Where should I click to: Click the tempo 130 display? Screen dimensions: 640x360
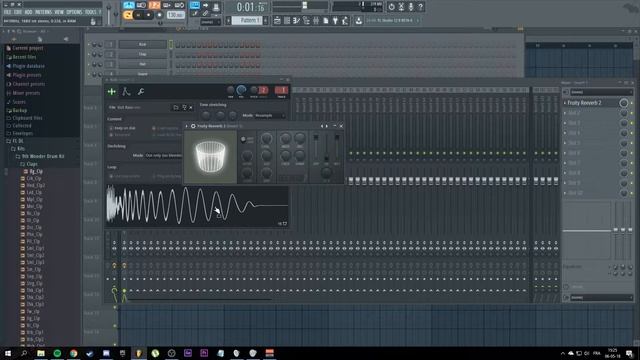coord(176,15)
